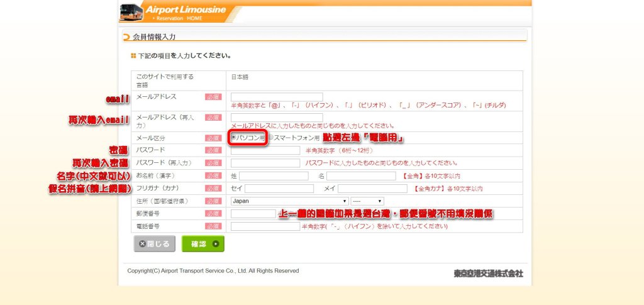Click the メイ furigana field
This screenshot has width=644, height=305.
click(372, 189)
